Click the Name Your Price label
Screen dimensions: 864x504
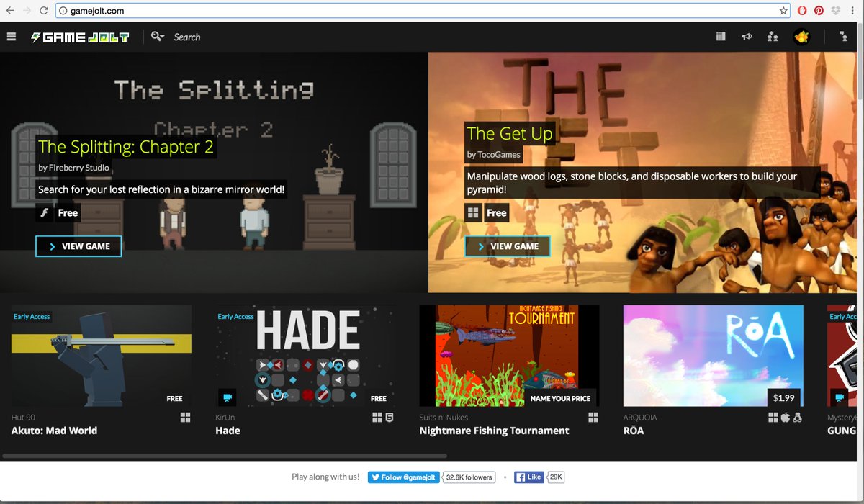(560, 398)
